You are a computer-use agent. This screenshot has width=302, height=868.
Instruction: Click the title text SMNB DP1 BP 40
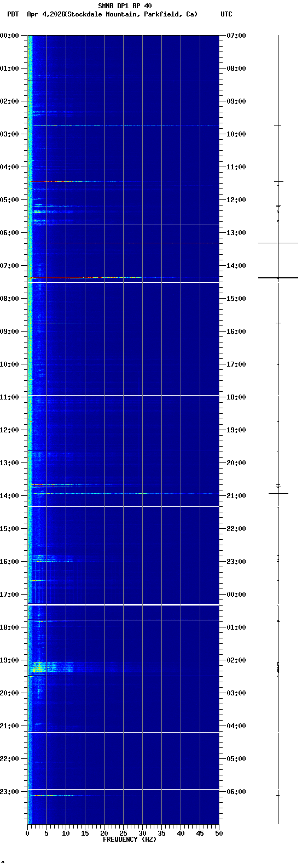pos(125,6)
